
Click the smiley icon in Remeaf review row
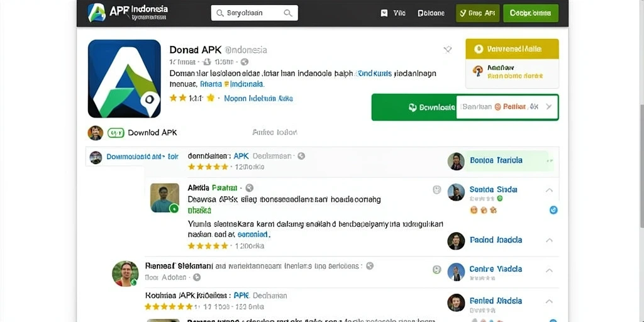tap(437, 270)
